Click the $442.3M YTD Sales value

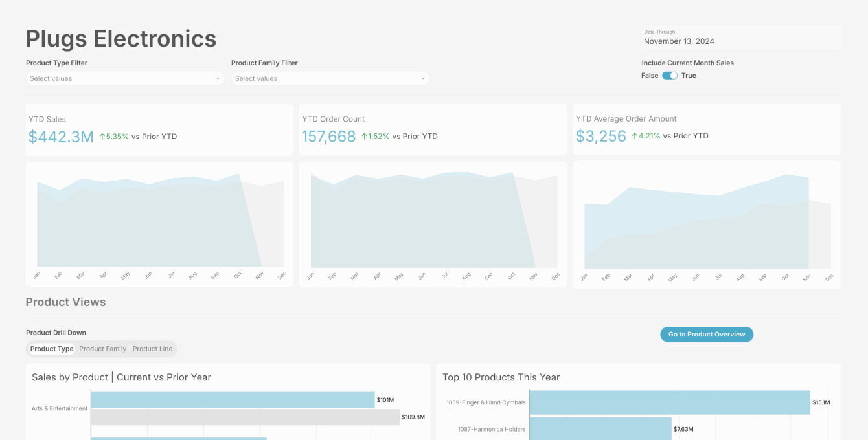[62, 137]
